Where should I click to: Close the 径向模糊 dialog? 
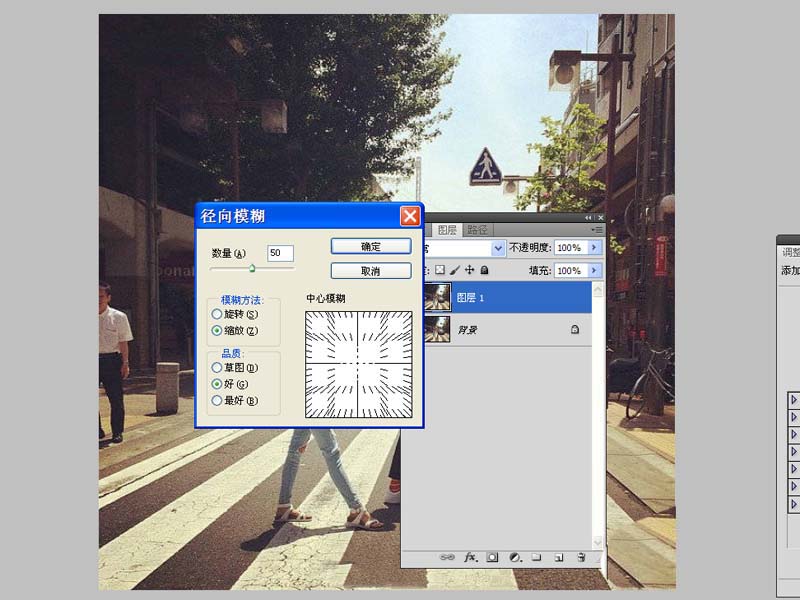tap(410, 216)
